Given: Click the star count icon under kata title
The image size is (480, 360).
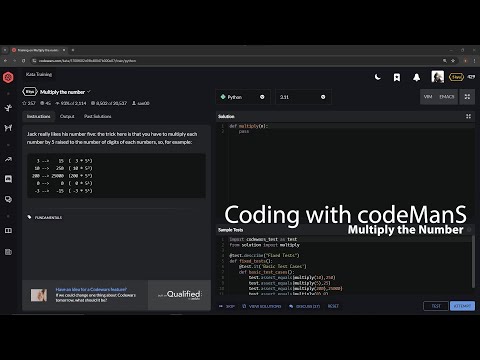Looking at the screenshot, I should coord(24,103).
